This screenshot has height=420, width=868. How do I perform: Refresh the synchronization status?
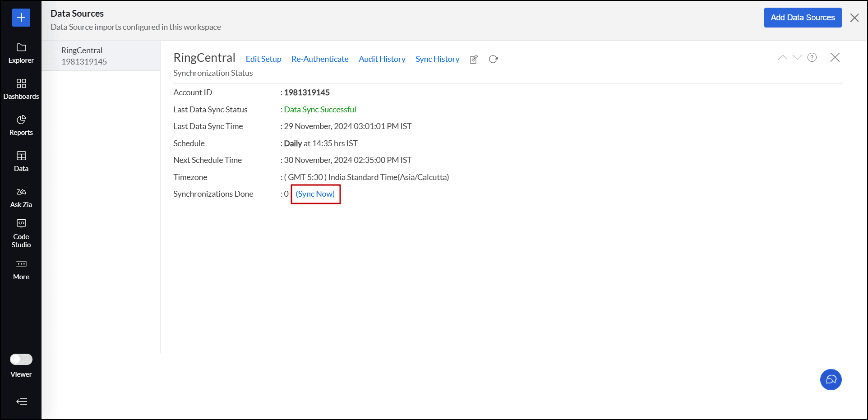pyautogui.click(x=493, y=59)
